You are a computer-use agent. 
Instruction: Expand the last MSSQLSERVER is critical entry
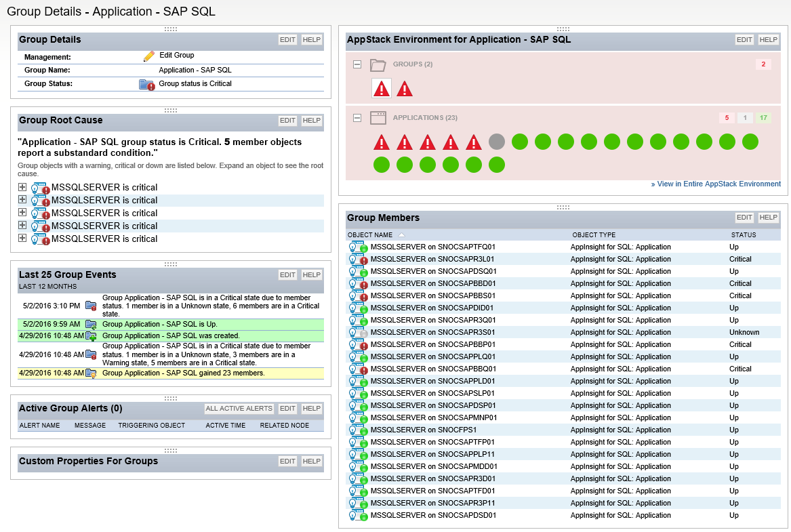click(22, 239)
